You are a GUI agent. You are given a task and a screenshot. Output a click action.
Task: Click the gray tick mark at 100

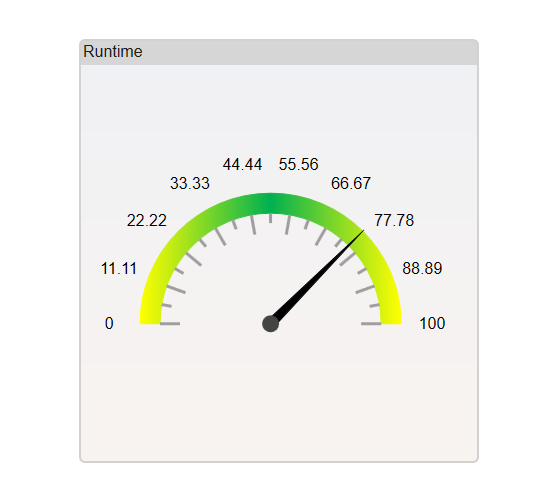(371, 324)
